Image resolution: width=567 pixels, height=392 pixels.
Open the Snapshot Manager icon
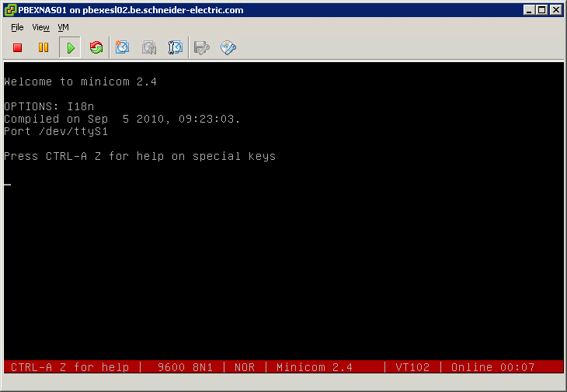point(176,48)
